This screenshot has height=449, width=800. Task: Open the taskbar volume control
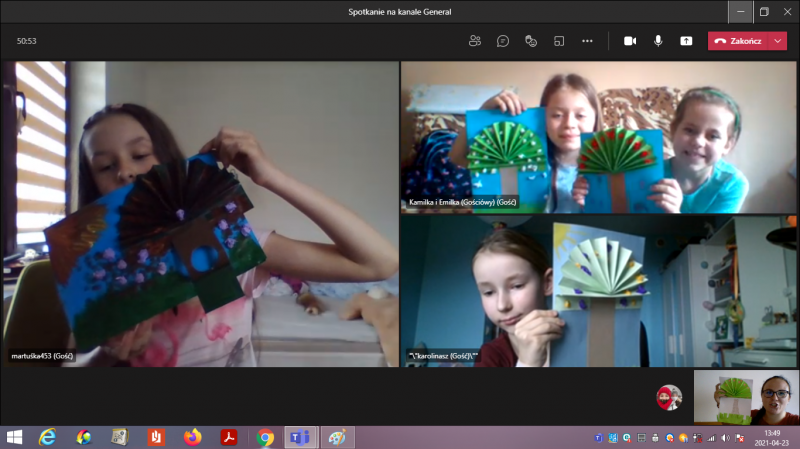tap(726, 438)
